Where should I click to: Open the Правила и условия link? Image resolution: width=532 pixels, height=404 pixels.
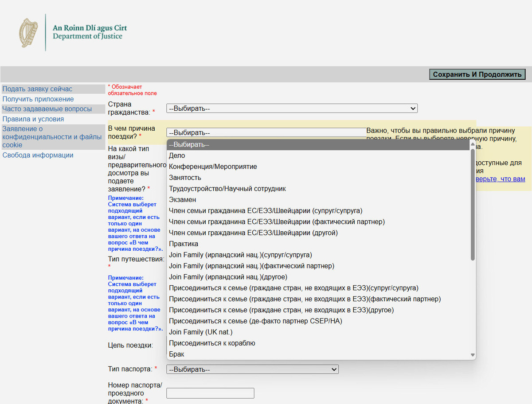33,119
